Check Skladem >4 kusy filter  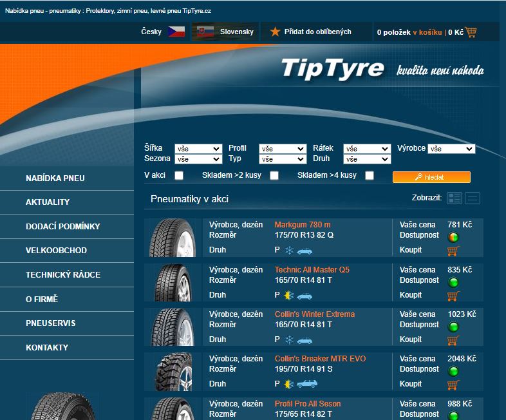pos(370,175)
